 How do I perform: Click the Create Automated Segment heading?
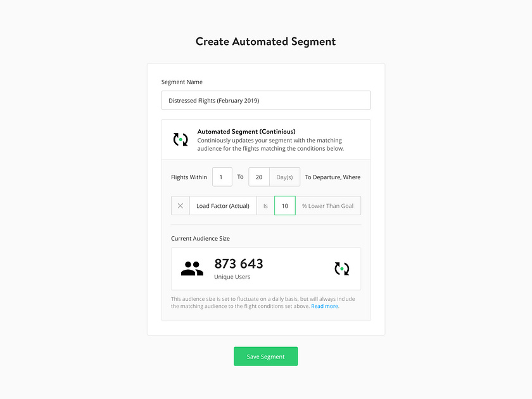265,41
